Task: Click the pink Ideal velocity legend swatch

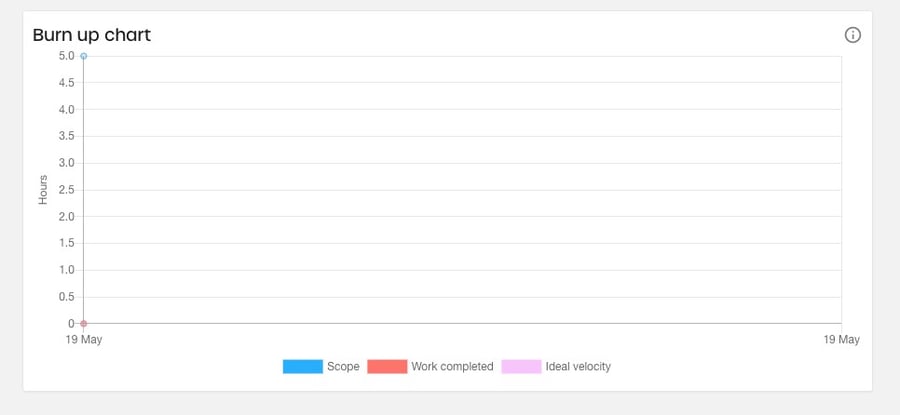Action: pyautogui.click(x=521, y=366)
